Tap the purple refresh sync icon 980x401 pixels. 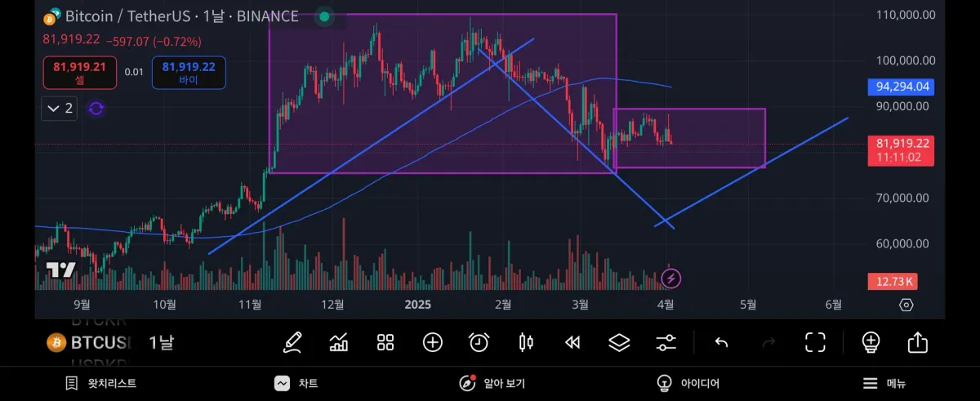pyautogui.click(x=96, y=108)
